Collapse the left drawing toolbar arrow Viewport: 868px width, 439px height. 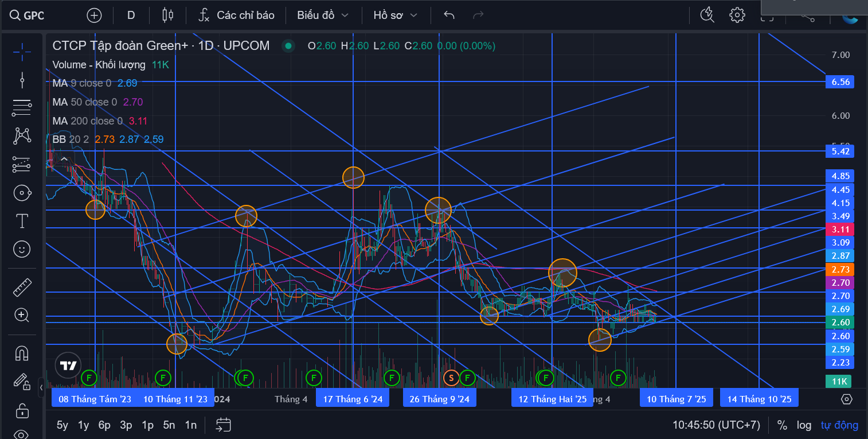pyautogui.click(x=41, y=388)
